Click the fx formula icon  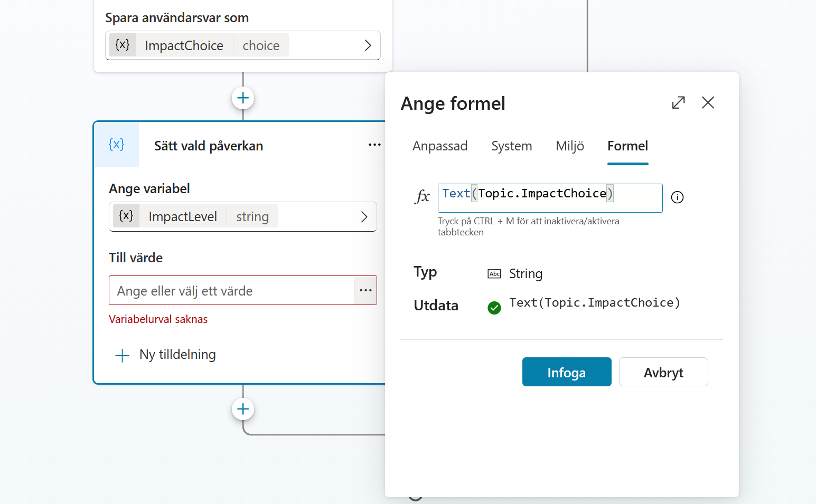pos(423,196)
